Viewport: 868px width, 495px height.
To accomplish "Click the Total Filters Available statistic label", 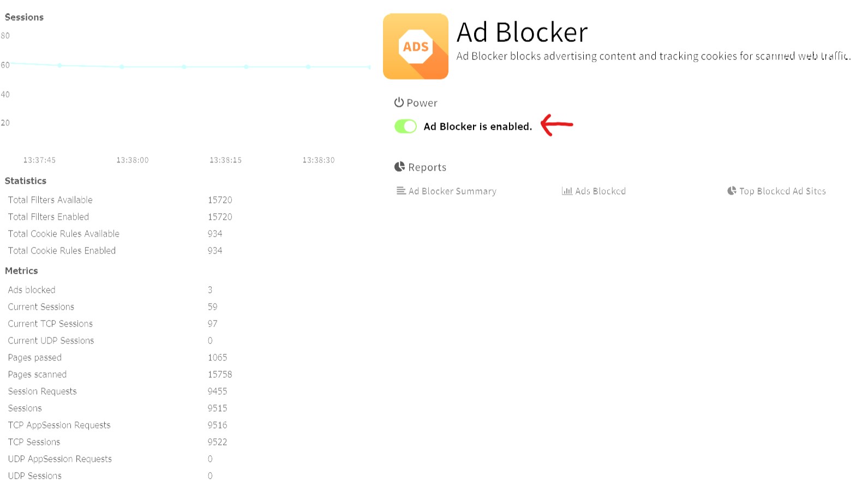I will 50,200.
